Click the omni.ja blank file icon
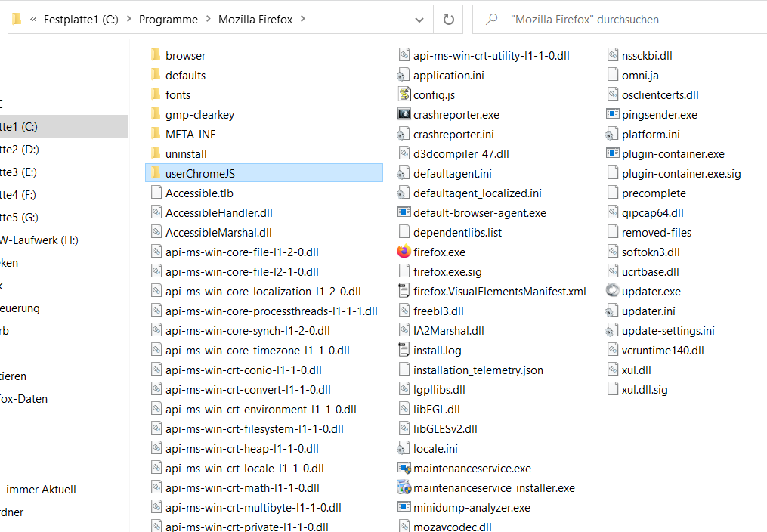767x532 pixels. click(612, 75)
